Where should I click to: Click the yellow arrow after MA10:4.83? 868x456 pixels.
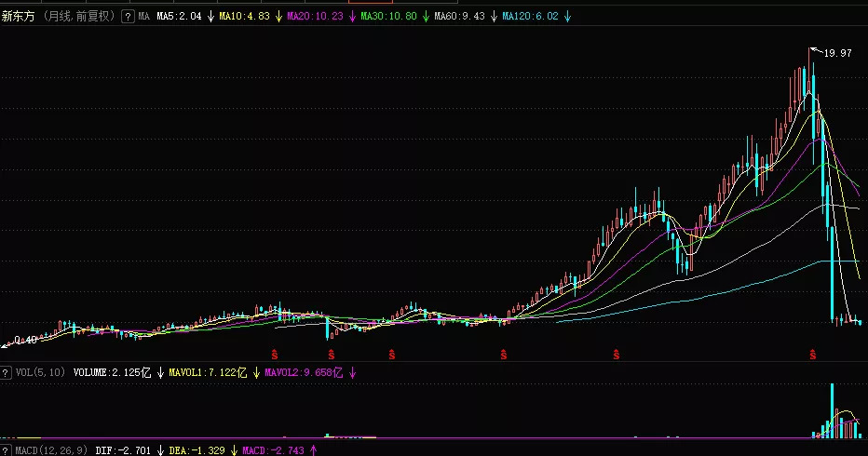(278, 17)
